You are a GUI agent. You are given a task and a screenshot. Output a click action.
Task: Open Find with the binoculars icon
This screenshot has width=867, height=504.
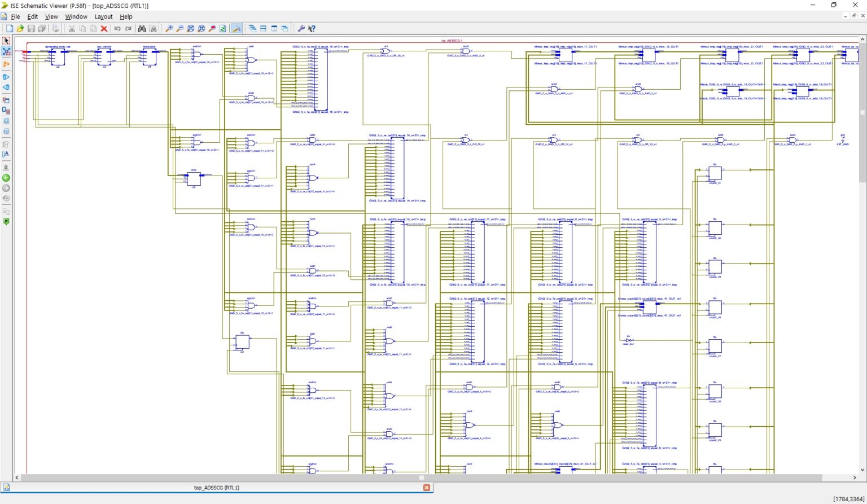point(142,28)
